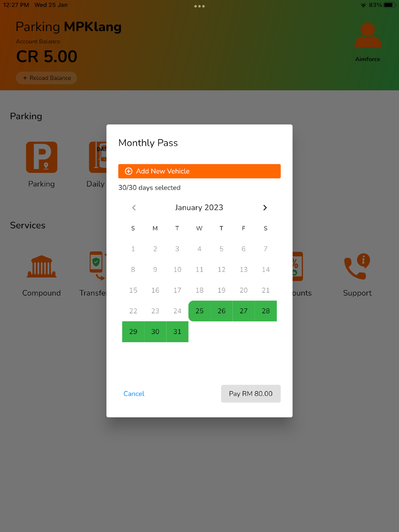Open the Parking P icon
The width and height of the screenshot is (399, 532).
click(41, 157)
